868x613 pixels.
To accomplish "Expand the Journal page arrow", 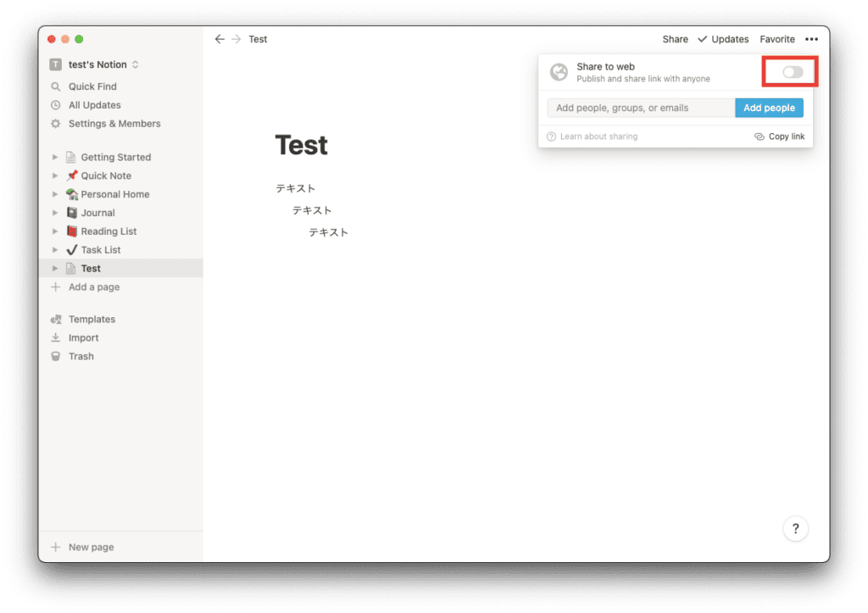I will point(55,213).
